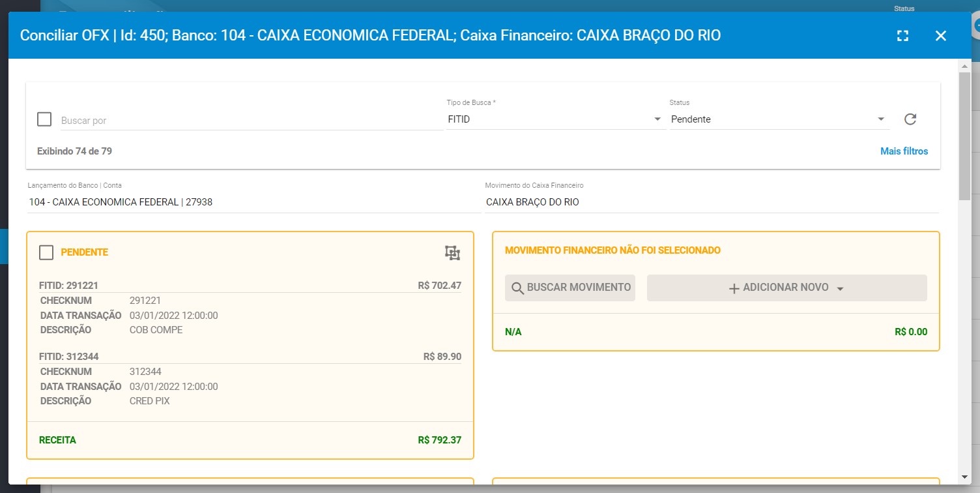980x493 pixels.
Task: Click the CRED PIX description
Action: [150, 401]
